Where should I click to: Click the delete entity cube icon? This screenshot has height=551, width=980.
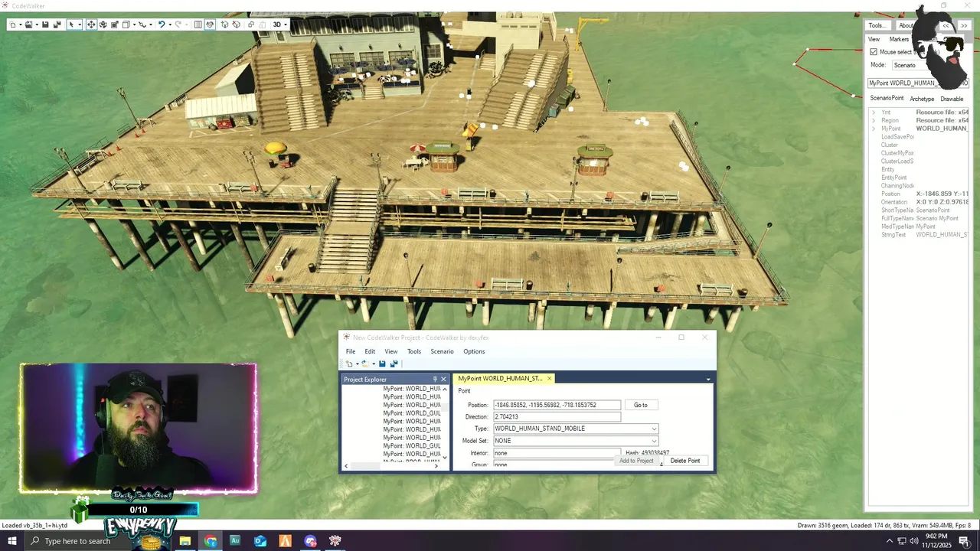tap(237, 24)
